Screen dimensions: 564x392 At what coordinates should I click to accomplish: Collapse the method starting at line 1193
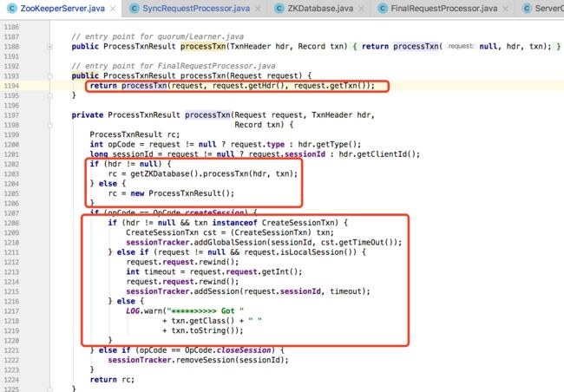(x=50, y=75)
